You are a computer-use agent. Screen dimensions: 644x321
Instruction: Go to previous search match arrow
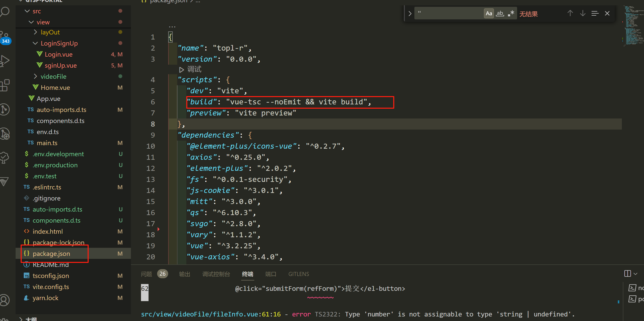click(570, 13)
